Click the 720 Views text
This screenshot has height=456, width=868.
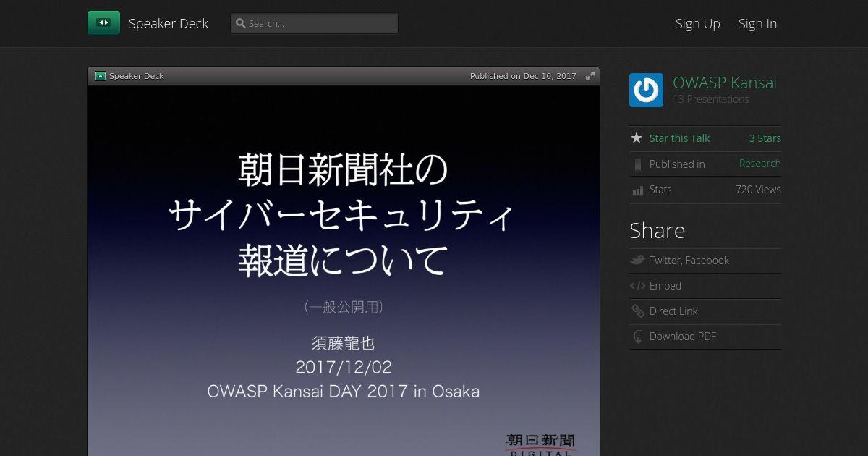758,190
